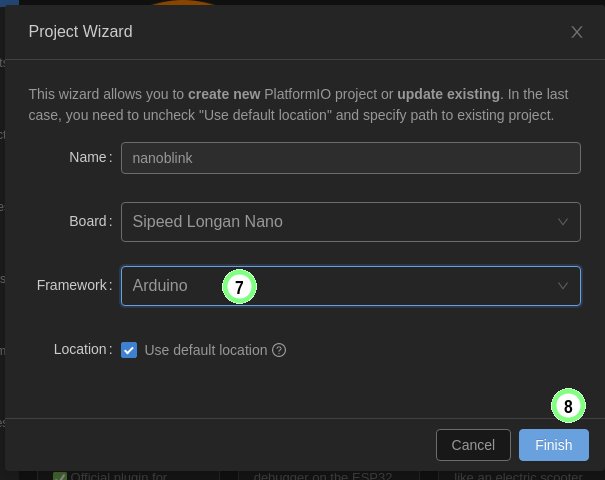The width and height of the screenshot is (605, 480).
Task: Click the Project Wizard title text
Action: pos(80,32)
